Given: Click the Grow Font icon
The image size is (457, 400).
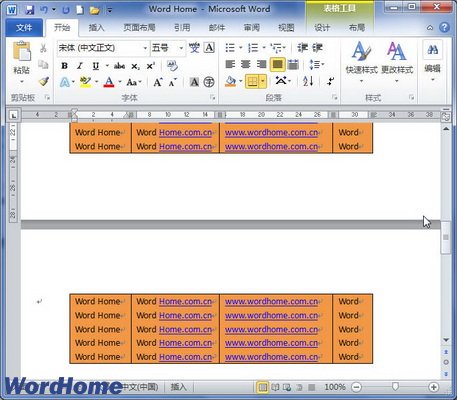Looking at the screenshot, I should pyautogui.click(x=158, y=82).
